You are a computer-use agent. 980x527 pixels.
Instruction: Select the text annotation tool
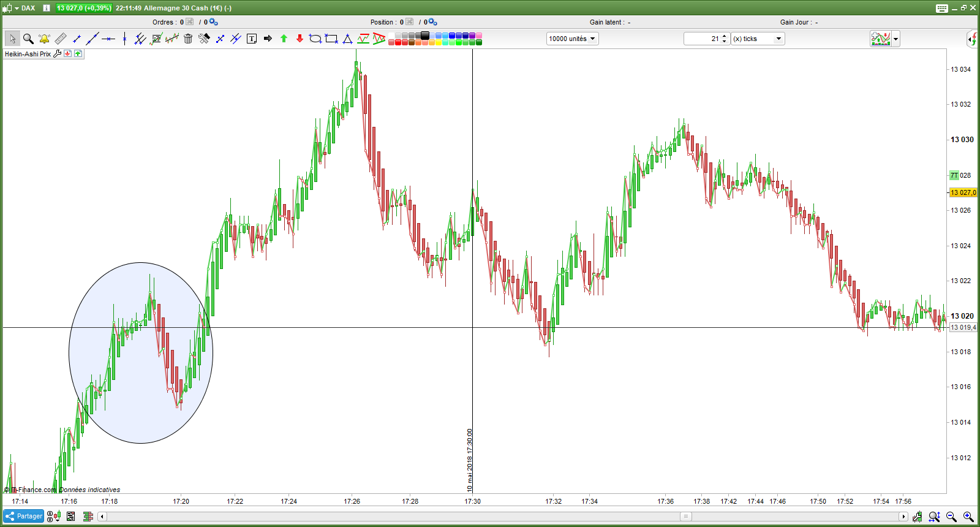(252, 39)
